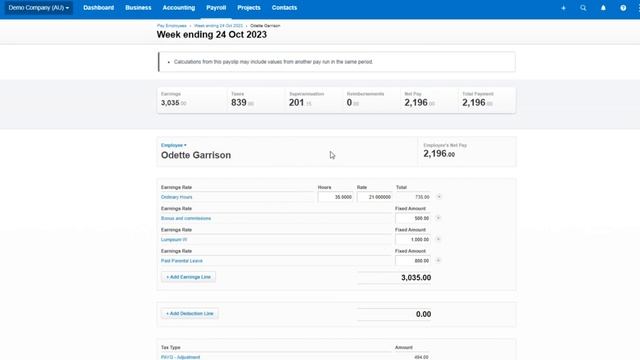The image size is (640, 360).
Task: Click the payslip calculations notice text
Action: tap(273, 62)
